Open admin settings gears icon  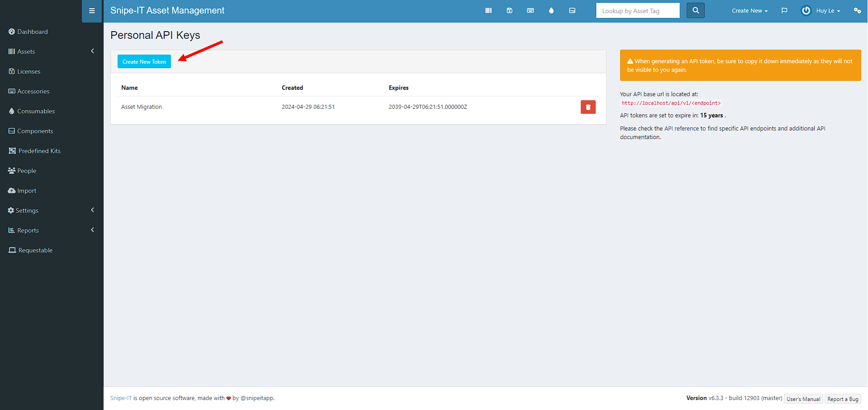click(x=857, y=11)
